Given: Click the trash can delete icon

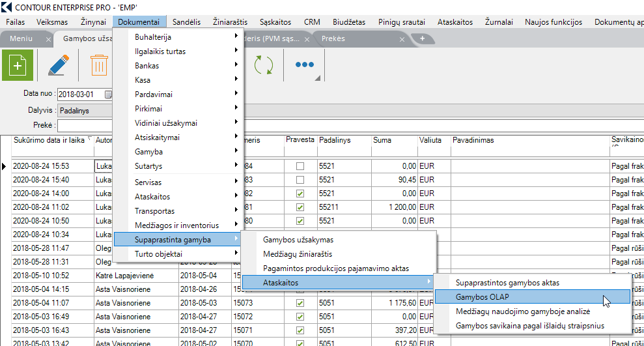Looking at the screenshot, I should [98, 65].
